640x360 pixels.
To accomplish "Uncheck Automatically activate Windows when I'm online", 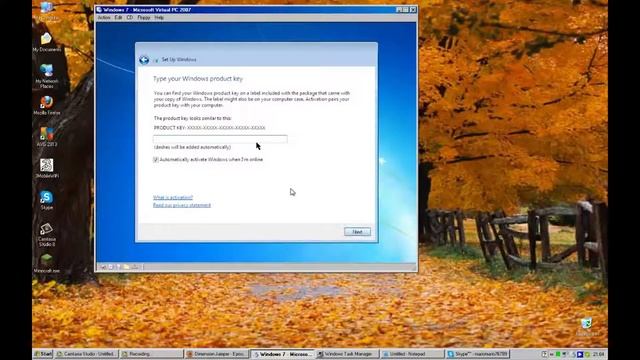I will tap(156, 160).
